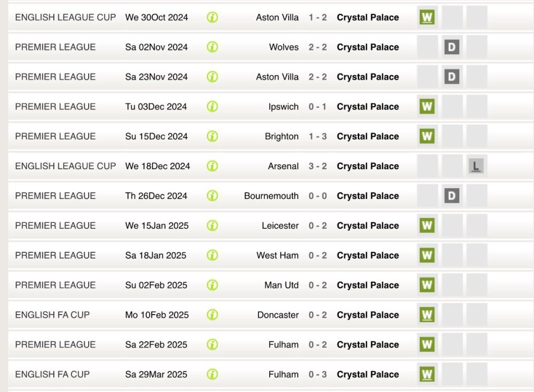Click the Sa 22Feb 2025 match date
Viewport: 534px width, 392px height.
tap(156, 345)
